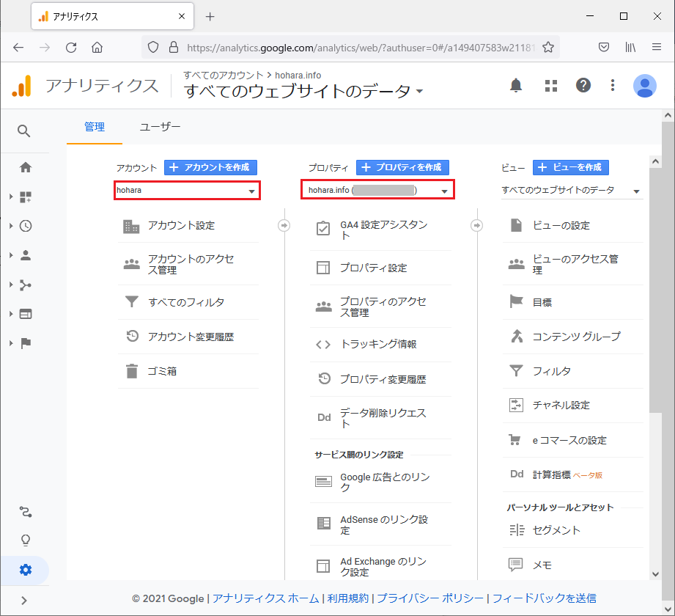Expand the Audience person reports section

(x=26, y=255)
